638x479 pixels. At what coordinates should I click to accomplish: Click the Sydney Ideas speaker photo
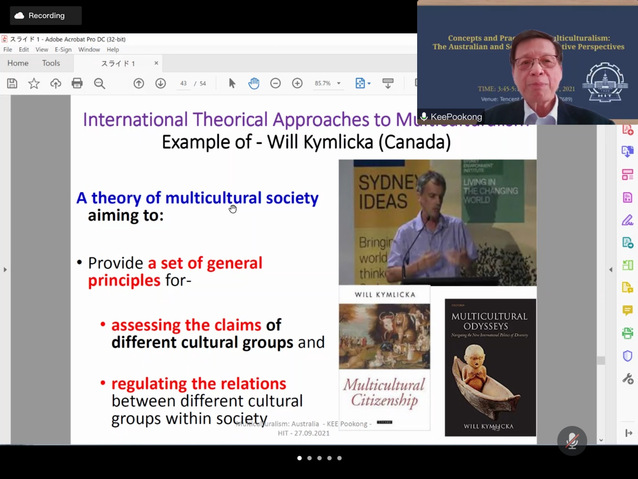tap(438, 222)
